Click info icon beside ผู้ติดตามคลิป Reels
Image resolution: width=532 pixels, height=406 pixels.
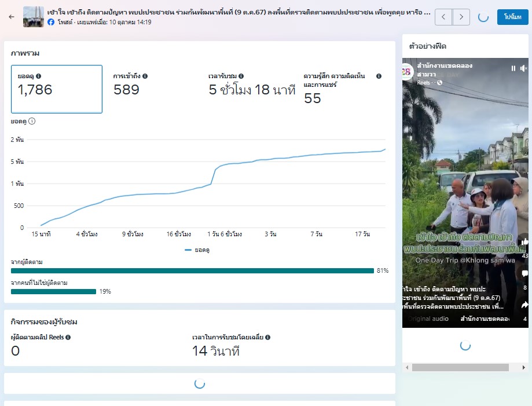coord(68,337)
